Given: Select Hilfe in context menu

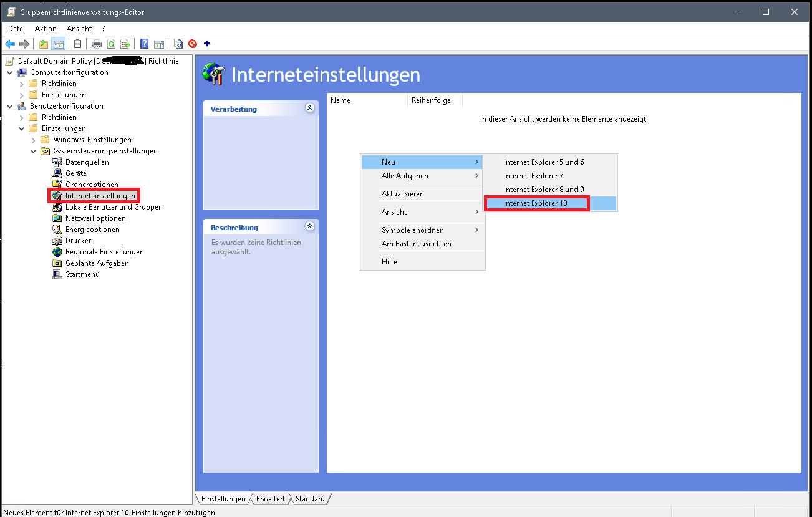Looking at the screenshot, I should (x=423, y=262).
